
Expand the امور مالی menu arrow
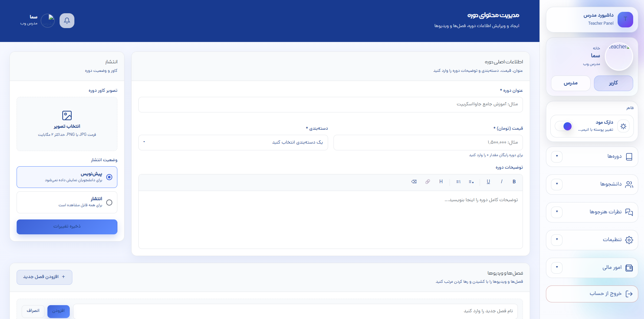[x=557, y=268]
